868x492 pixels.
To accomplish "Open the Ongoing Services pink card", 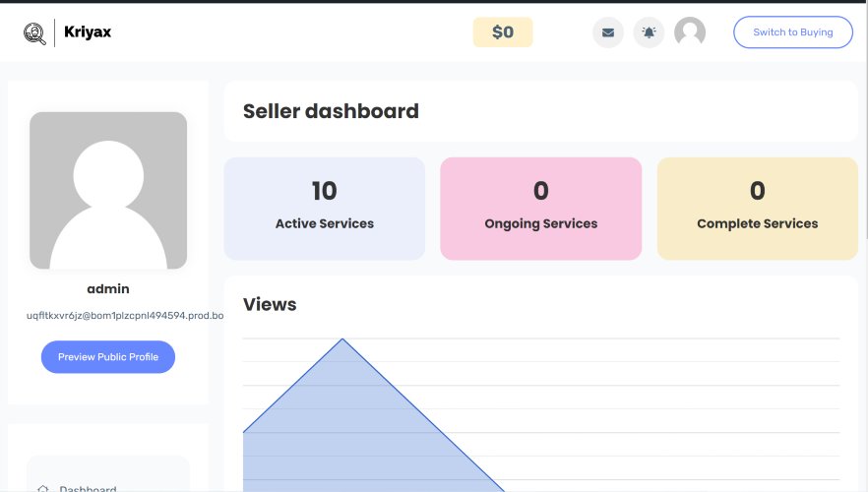I will pyautogui.click(x=541, y=209).
